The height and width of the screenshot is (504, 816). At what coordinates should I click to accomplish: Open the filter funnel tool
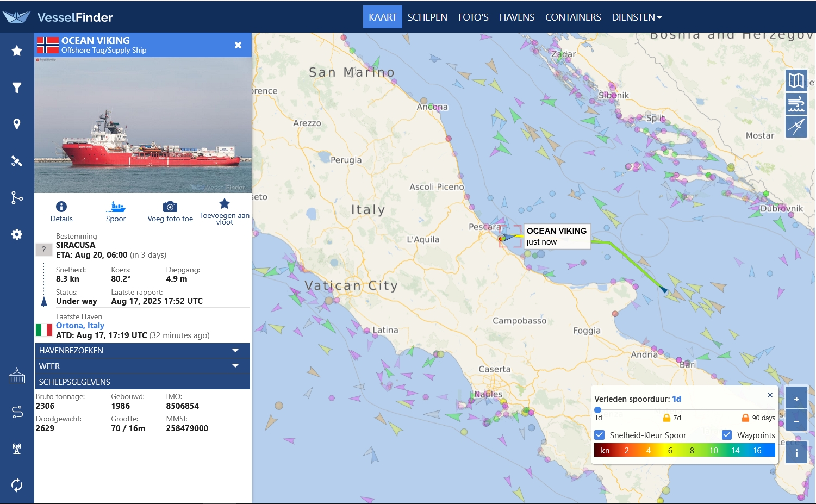(17, 88)
